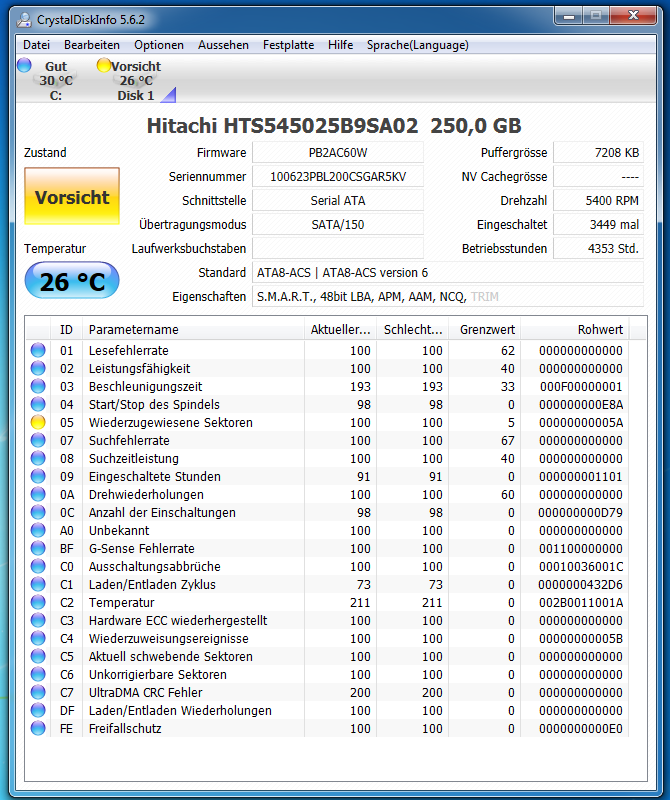Image resolution: width=670 pixels, height=800 pixels.
Task: Click the status icon for Freifallschutz
Action: pyautogui.click(x=38, y=728)
